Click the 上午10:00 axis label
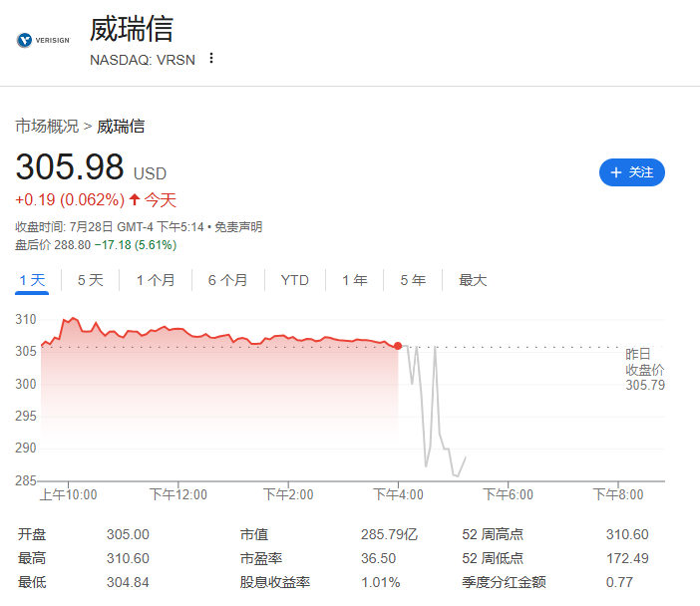The height and width of the screenshot is (606, 700). pos(68,494)
